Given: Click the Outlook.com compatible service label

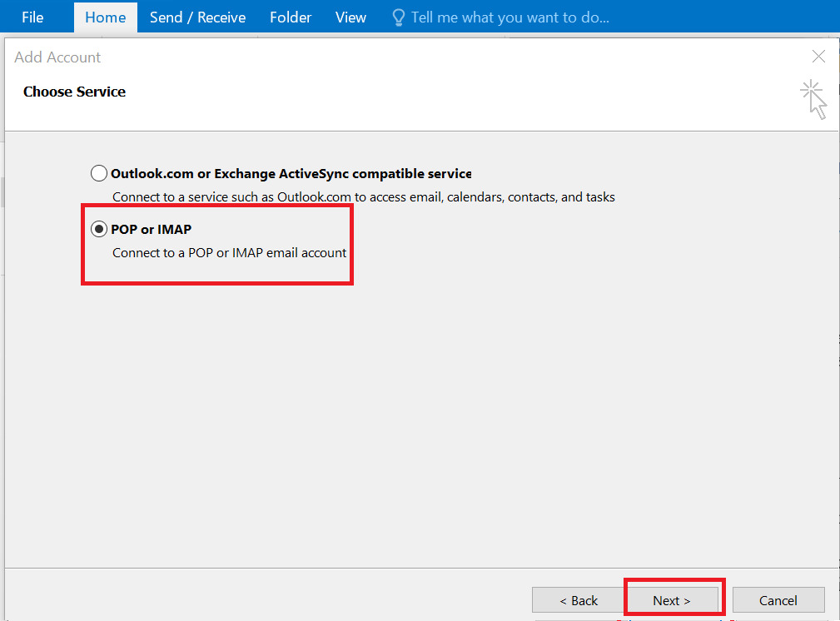Looking at the screenshot, I should click(x=292, y=173).
